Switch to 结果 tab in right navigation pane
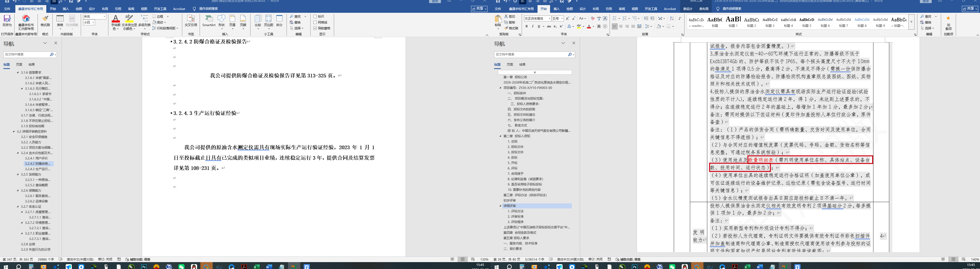Screen dimensions: 980x269 click(522, 64)
